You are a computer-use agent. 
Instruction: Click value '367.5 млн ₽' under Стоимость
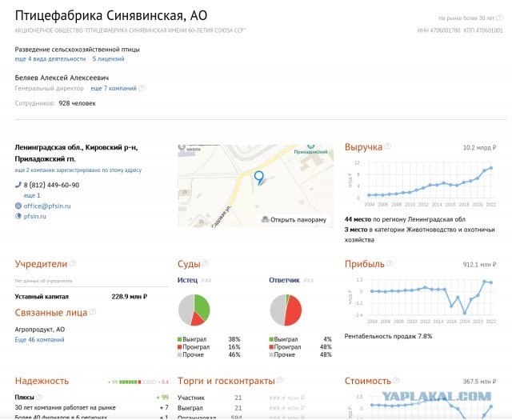point(480,382)
